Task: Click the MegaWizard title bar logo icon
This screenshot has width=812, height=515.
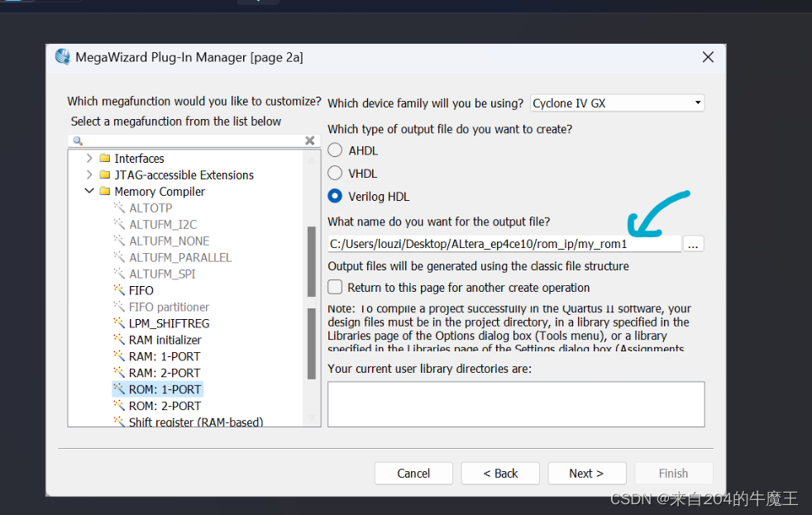Action: (x=63, y=56)
